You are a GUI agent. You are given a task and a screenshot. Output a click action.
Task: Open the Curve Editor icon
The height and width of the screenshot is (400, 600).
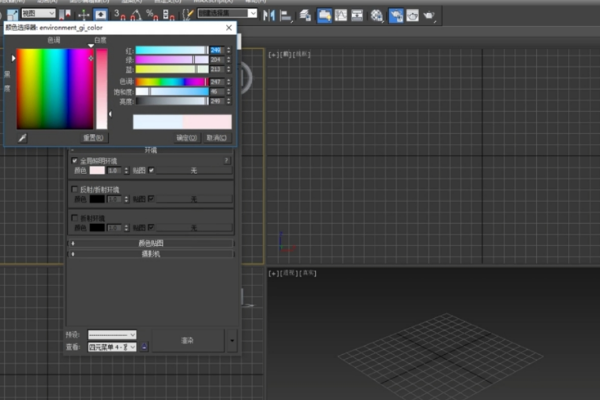click(341, 15)
